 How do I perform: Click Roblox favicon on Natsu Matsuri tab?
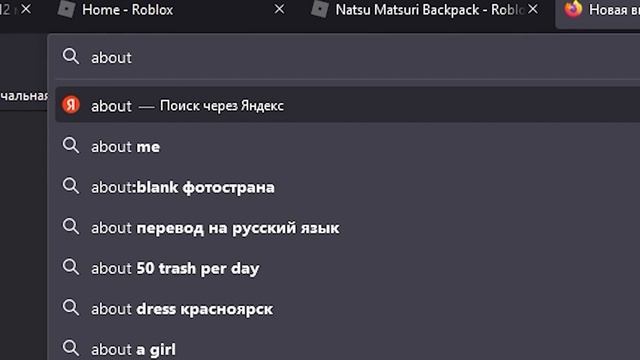point(320,9)
